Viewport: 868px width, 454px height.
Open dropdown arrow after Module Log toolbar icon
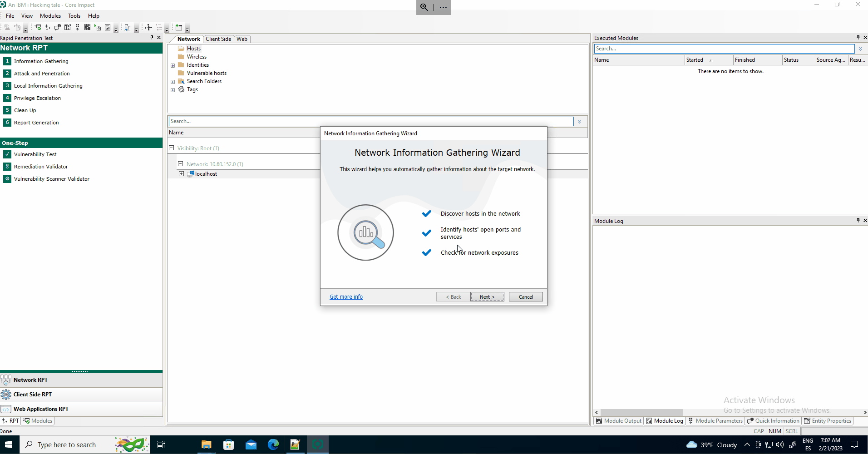[116, 29]
